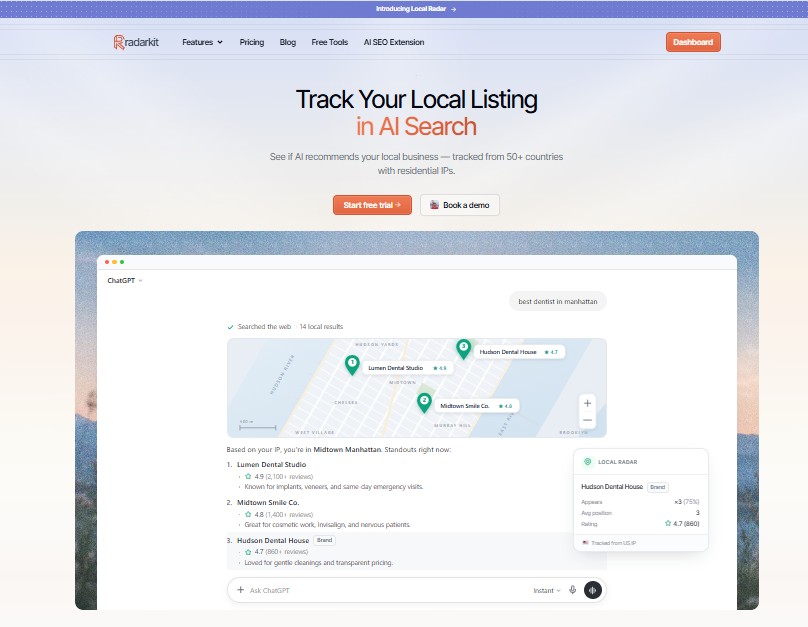Screen dimensions: 808x627
Task: Expand the ChatGPT model dropdown
Action: [125, 281]
